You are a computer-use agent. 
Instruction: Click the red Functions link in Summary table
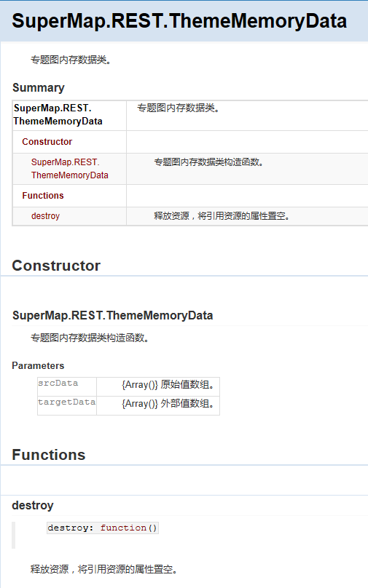coord(43,195)
